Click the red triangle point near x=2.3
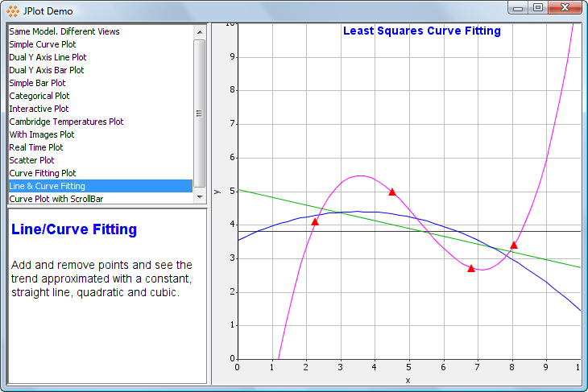This screenshot has width=588, height=392. 315,222
